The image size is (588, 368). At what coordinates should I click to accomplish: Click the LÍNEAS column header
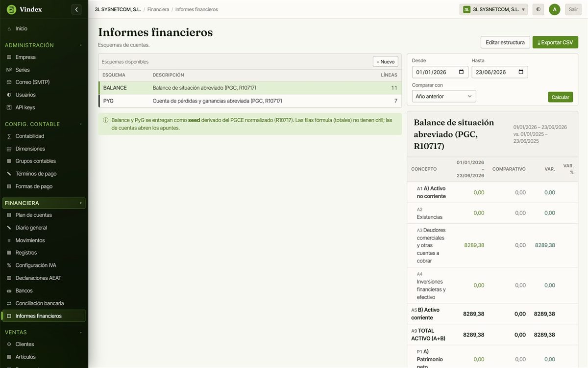389,75
